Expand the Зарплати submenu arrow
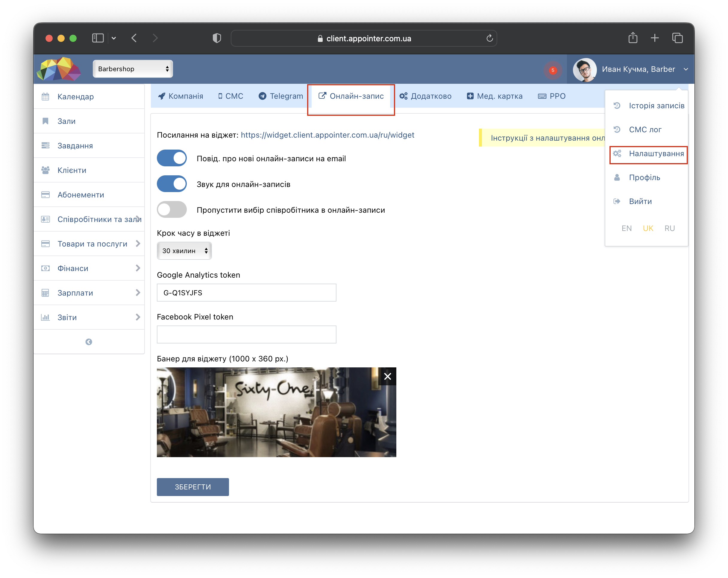The height and width of the screenshot is (578, 728). point(138,293)
